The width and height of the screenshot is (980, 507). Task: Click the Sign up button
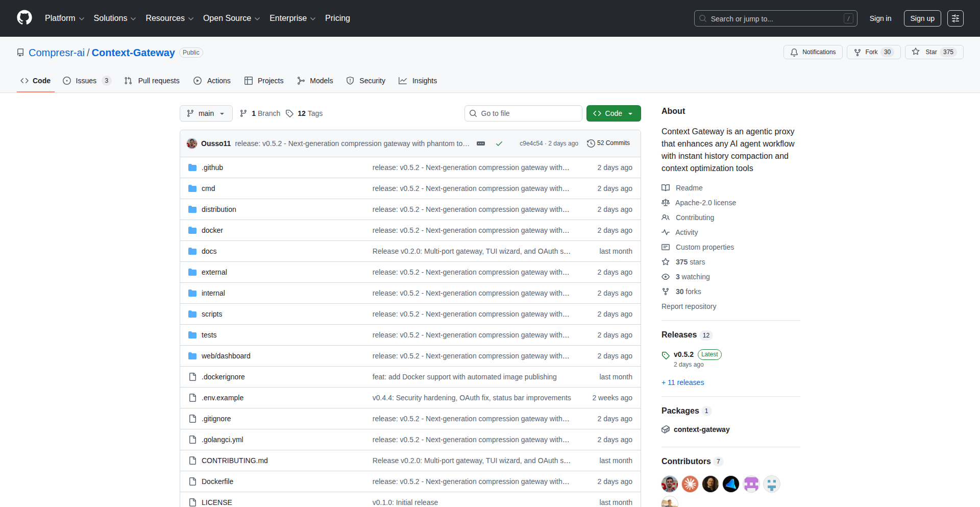[922, 18]
